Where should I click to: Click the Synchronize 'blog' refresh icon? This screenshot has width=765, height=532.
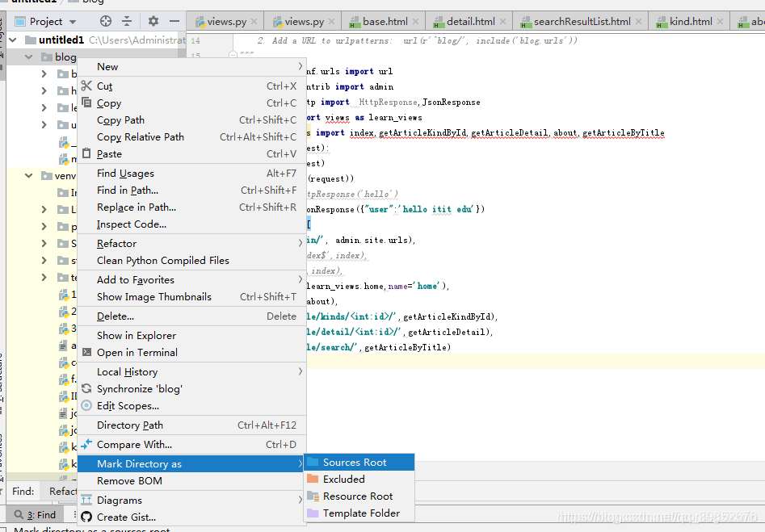pyautogui.click(x=86, y=388)
